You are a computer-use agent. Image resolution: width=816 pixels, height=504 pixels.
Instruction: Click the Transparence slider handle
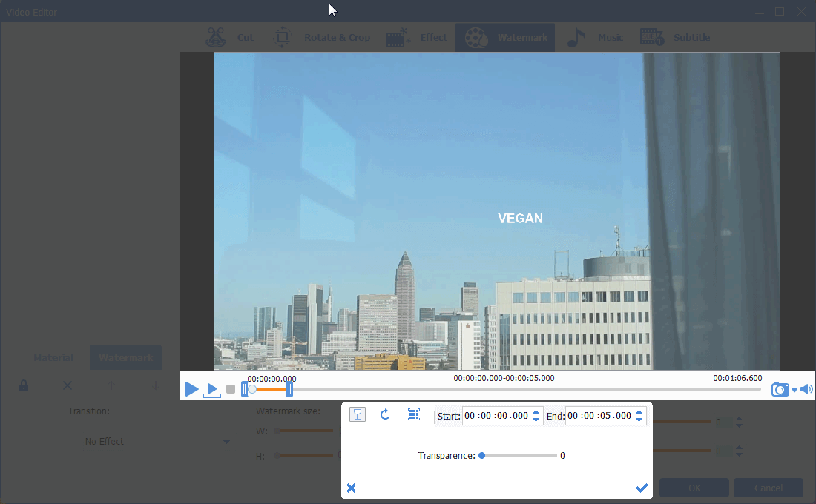coord(482,456)
